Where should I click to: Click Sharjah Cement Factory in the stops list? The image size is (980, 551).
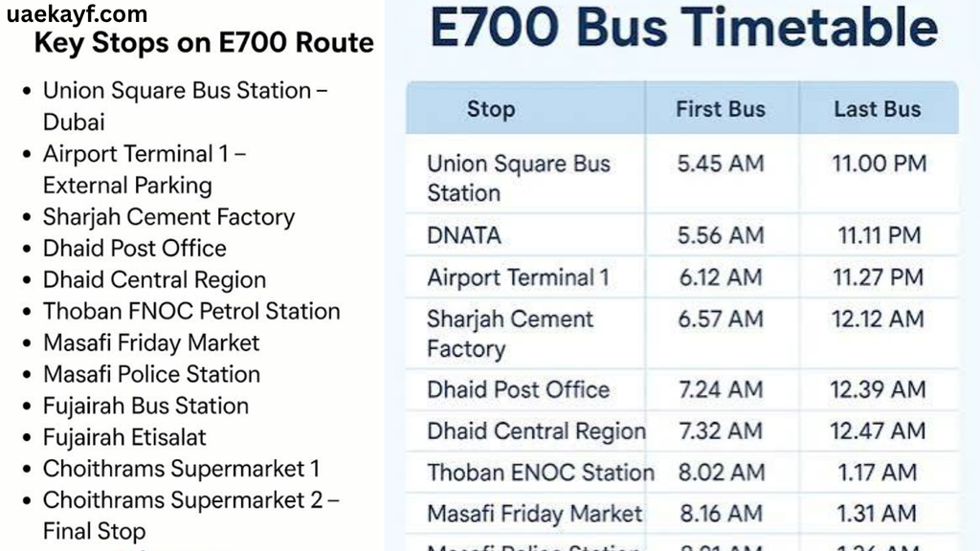click(168, 217)
